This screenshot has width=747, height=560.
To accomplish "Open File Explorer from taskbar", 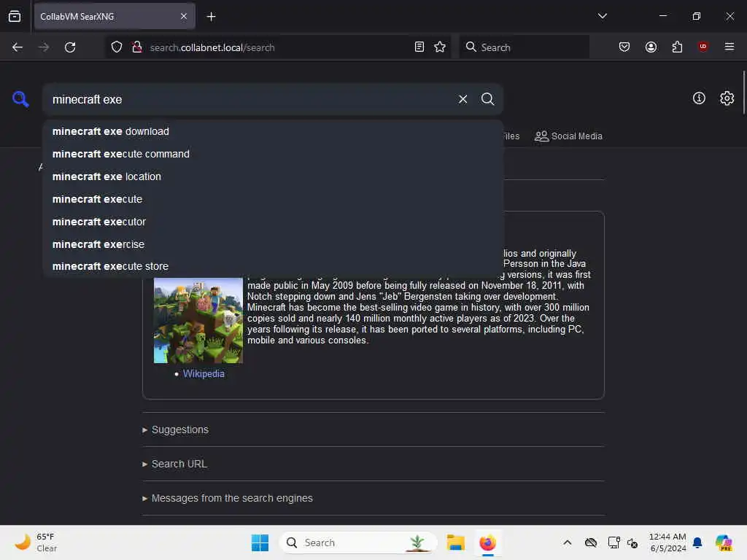I will 455,542.
